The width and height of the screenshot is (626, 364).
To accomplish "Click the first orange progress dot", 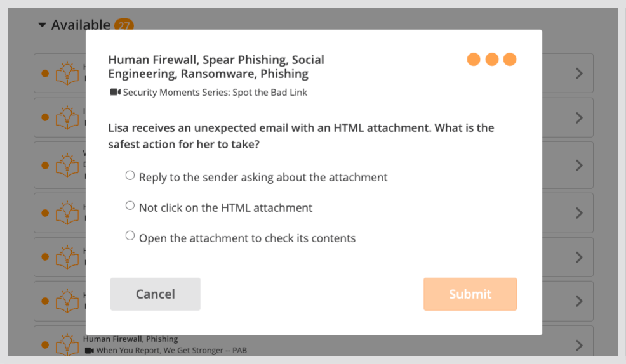I will [x=474, y=60].
